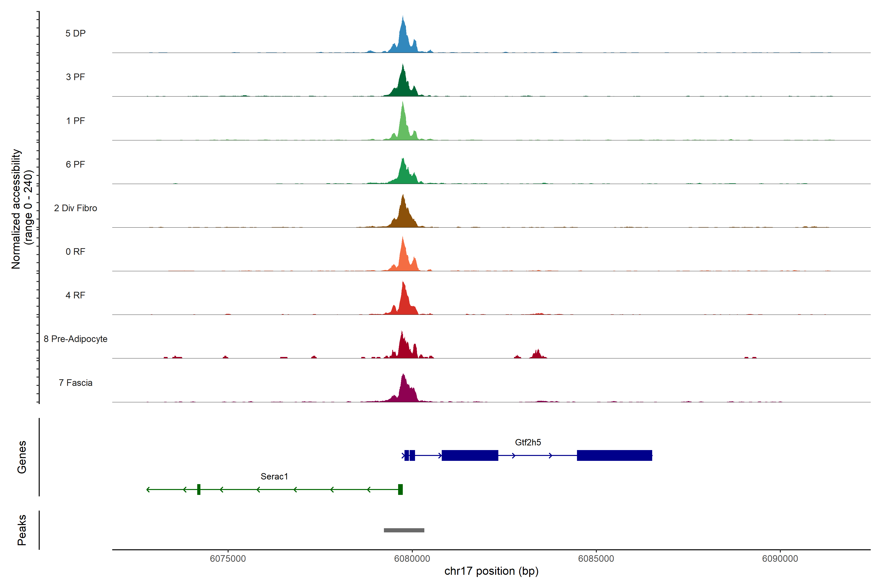
Task: Click the first large Gtf2h5 exon block
Action: click(470, 455)
